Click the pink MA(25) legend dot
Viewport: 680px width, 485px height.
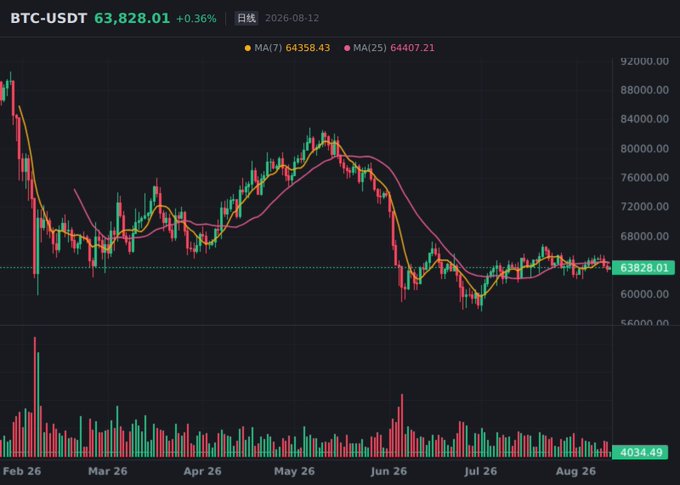pos(347,48)
